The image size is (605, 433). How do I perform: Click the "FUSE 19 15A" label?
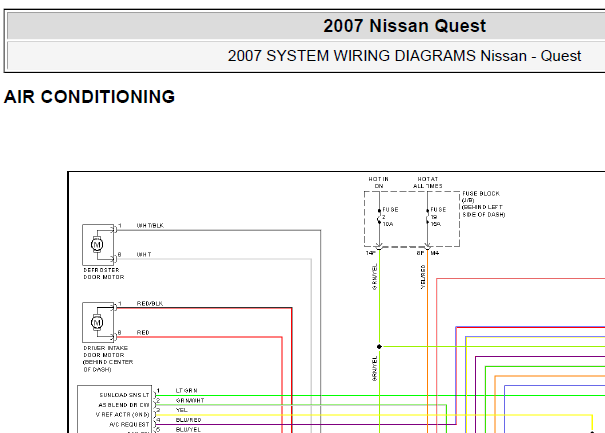438,216
